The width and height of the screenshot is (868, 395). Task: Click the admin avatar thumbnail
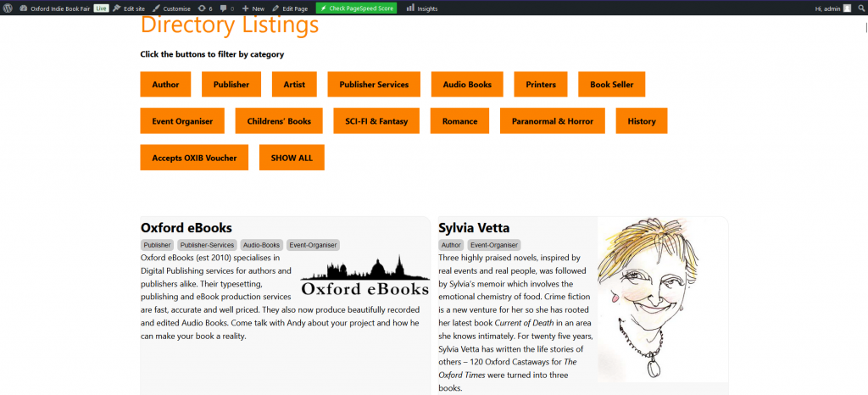847,8
